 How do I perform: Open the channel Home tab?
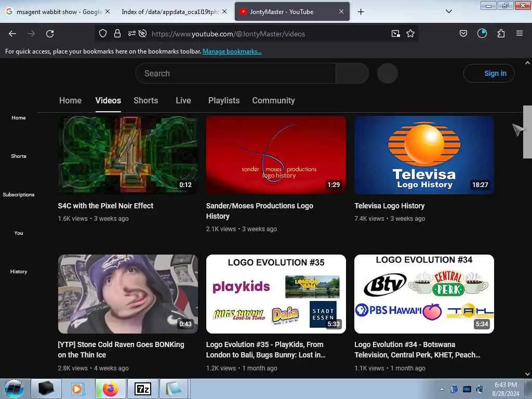(71, 100)
